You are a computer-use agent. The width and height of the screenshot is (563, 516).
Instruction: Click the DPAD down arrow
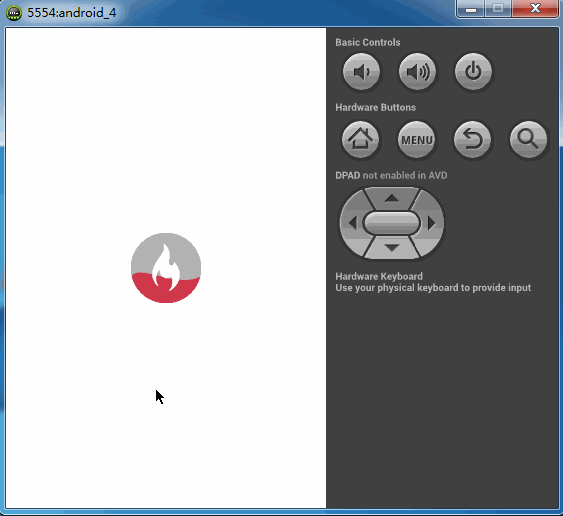(392, 248)
